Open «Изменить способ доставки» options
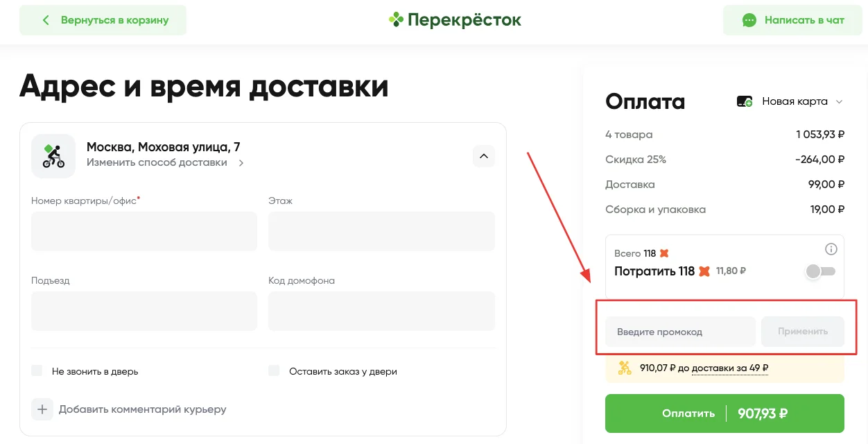Image resolution: width=868 pixels, height=444 pixels. tap(165, 163)
